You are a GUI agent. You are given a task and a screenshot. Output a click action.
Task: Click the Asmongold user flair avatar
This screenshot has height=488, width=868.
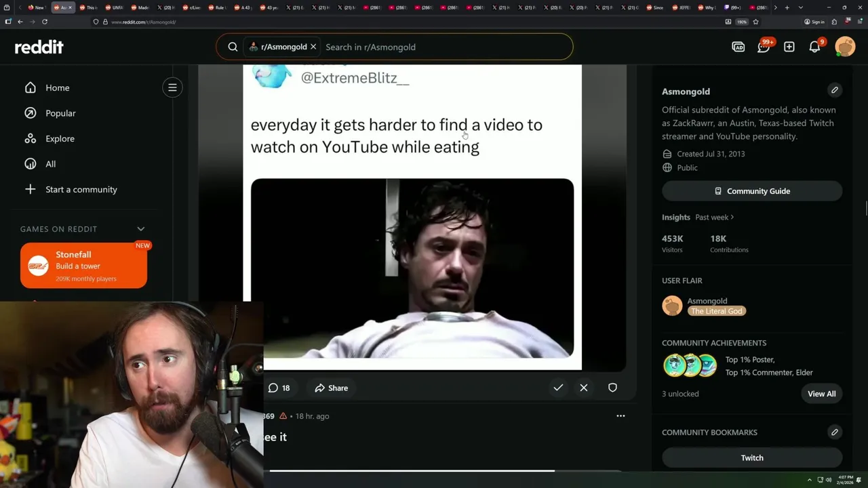click(672, 306)
